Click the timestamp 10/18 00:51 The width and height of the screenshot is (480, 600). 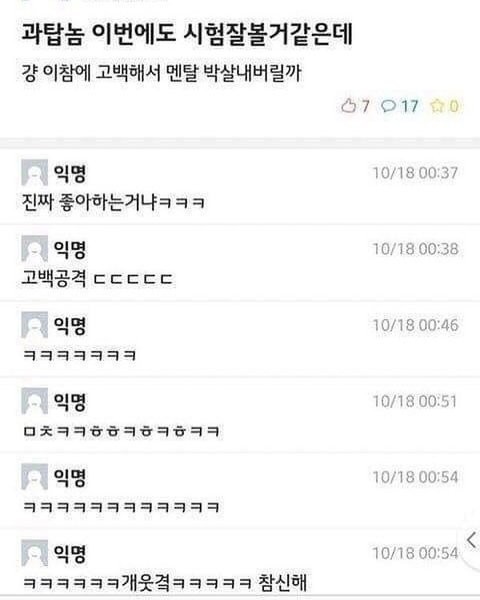[415, 401]
